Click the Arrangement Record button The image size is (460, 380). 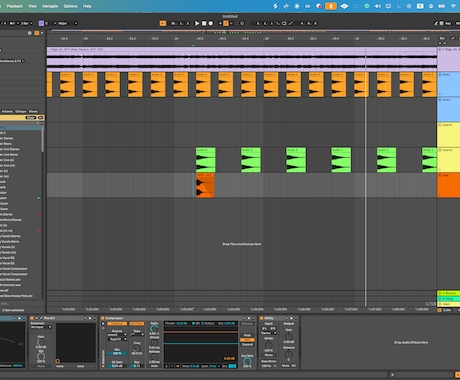pyautogui.click(x=211, y=23)
